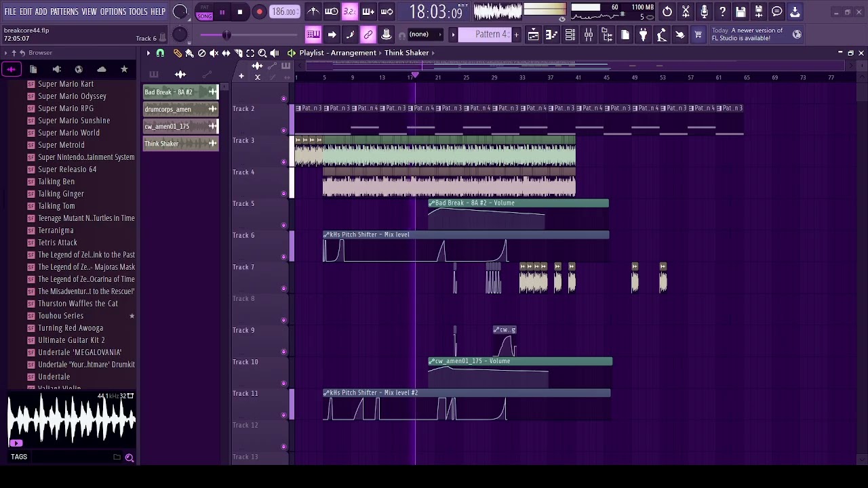Adjust the main pitch knob
The image size is (868, 488).
pos(180,35)
